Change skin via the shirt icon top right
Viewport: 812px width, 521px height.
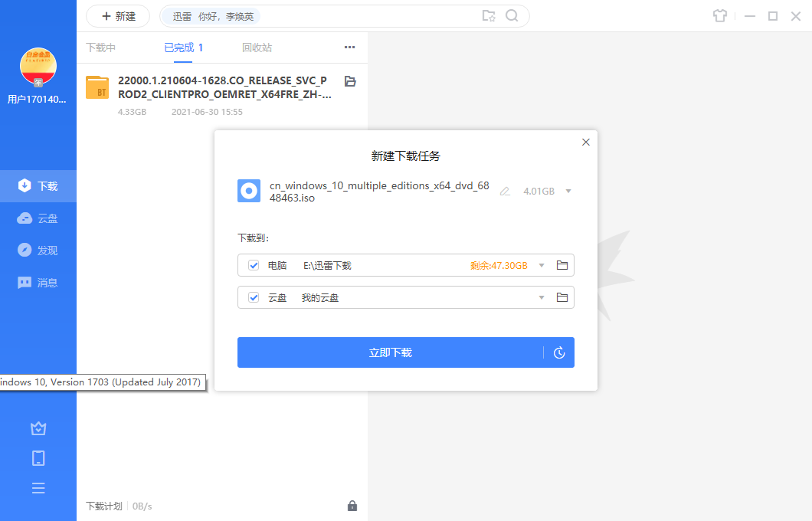(x=720, y=15)
